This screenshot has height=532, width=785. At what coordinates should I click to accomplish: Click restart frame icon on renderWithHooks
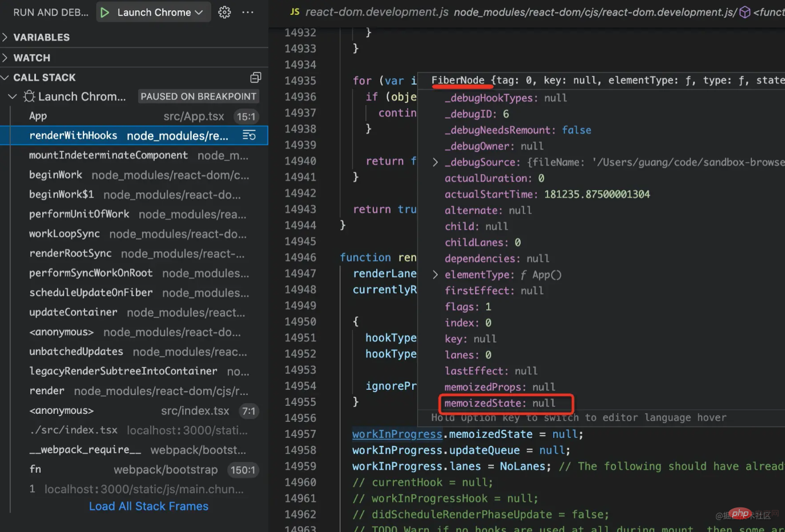click(x=249, y=135)
